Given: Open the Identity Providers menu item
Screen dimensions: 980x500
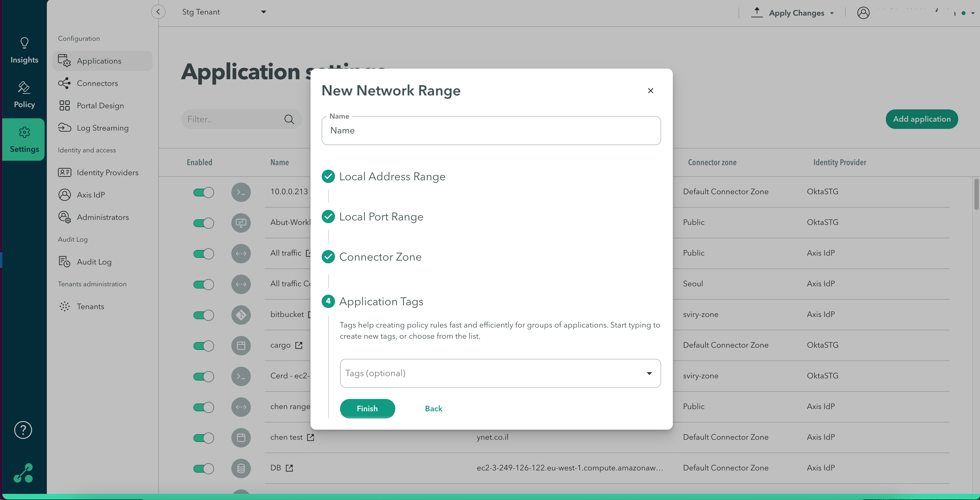Looking at the screenshot, I should click(107, 172).
